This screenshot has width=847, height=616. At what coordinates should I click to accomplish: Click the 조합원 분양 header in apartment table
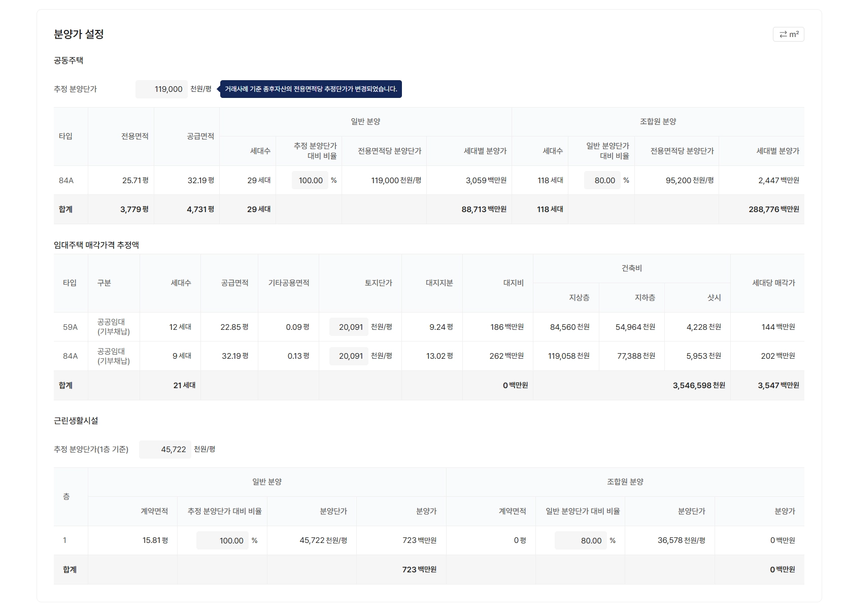tap(658, 121)
